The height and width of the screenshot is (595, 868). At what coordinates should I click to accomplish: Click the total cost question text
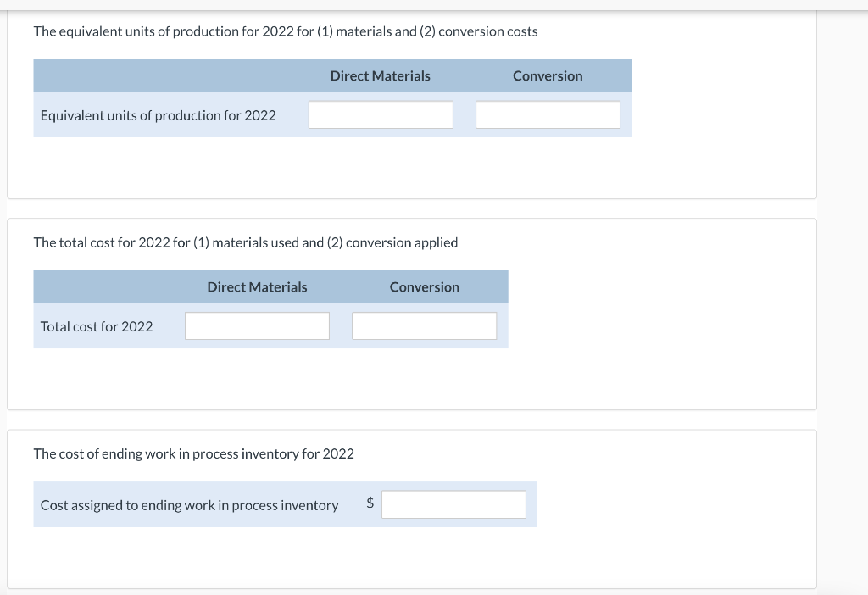pos(245,242)
